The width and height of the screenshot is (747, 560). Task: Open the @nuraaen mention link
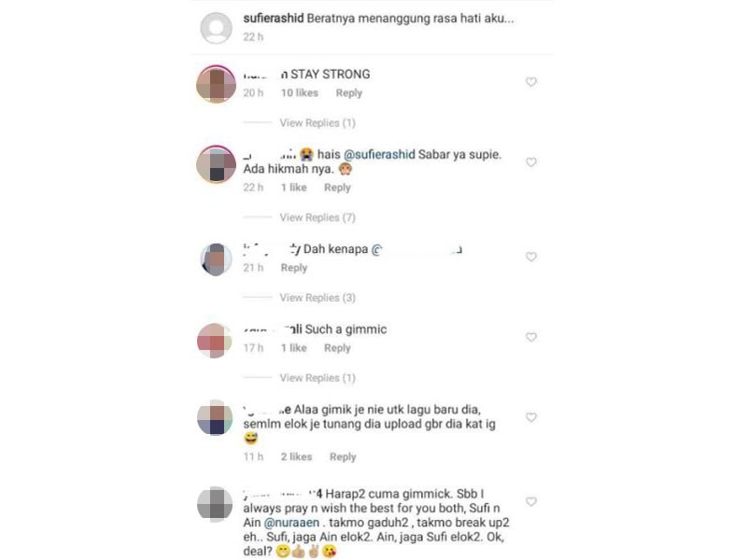click(x=291, y=523)
